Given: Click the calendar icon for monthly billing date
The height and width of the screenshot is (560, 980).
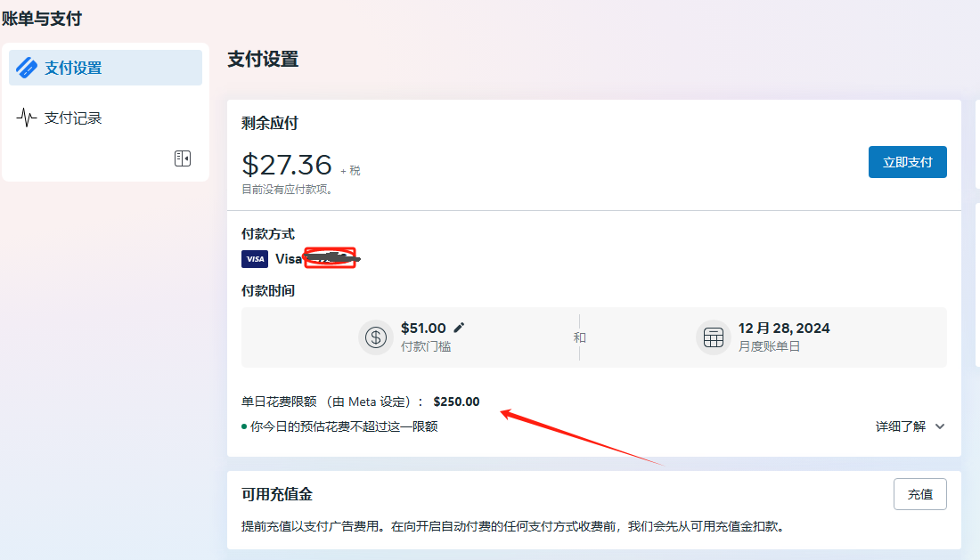Looking at the screenshot, I should coord(713,337).
